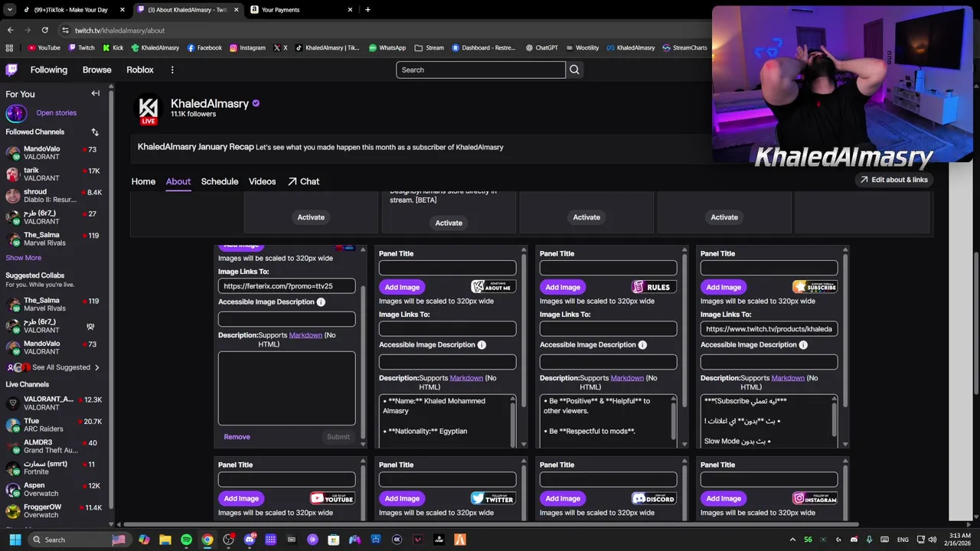This screenshot has width=980, height=551.
Task: Open Roblox in the Twitch nav
Action: (x=140, y=70)
